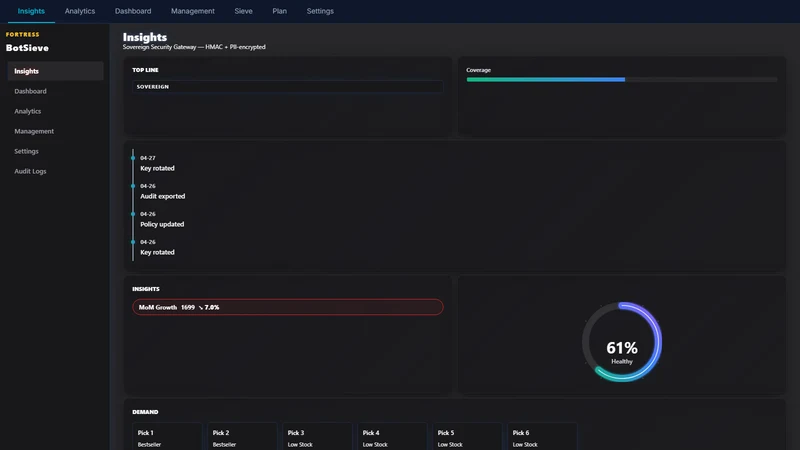Screen dimensions: 800x450
Task: Click the Insights page heading
Action: (145, 37)
